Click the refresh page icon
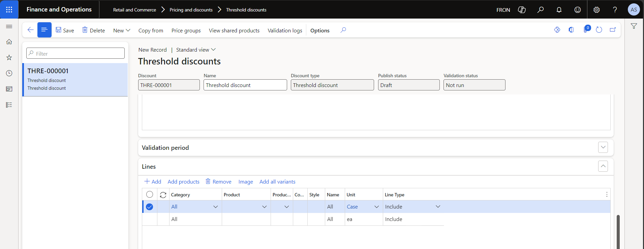Image resolution: width=644 pixels, height=249 pixels. click(x=599, y=30)
